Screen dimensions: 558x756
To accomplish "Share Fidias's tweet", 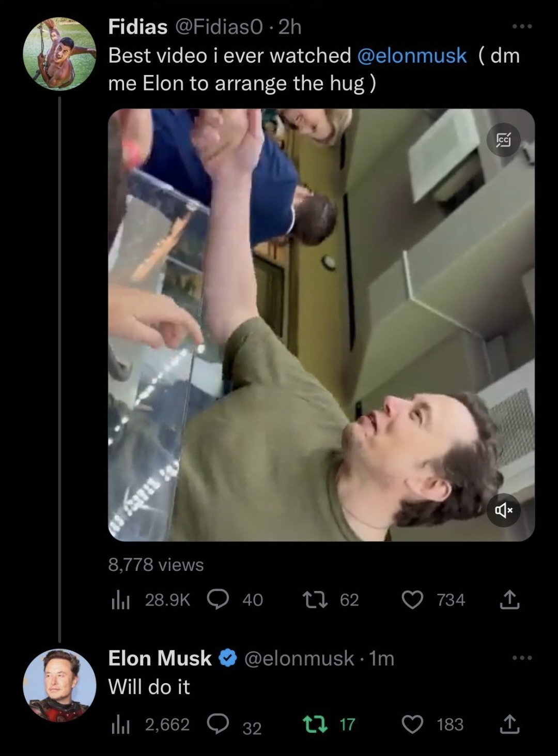I will point(509,599).
